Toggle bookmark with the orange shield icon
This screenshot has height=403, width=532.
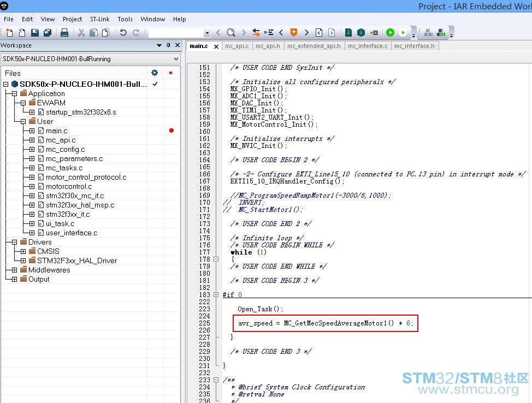(294, 33)
